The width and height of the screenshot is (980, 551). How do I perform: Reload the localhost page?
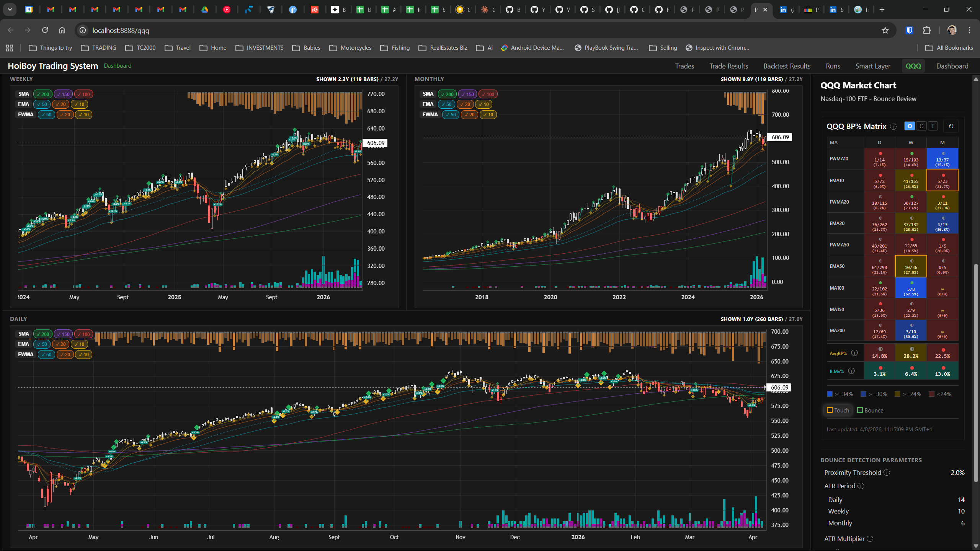click(x=45, y=30)
